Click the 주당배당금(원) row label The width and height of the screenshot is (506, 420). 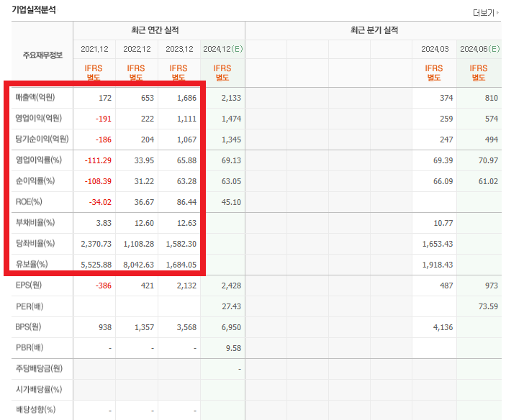pyautogui.click(x=39, y=368)
